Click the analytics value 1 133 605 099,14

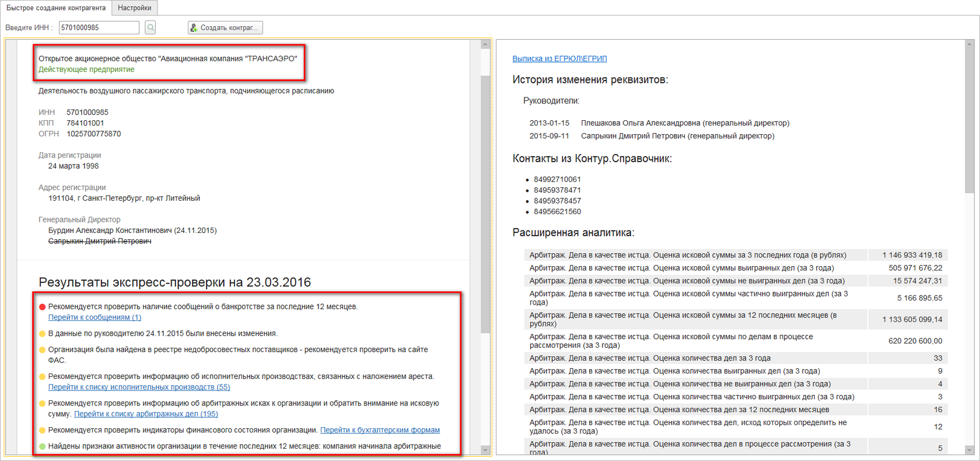coord(912,319)
